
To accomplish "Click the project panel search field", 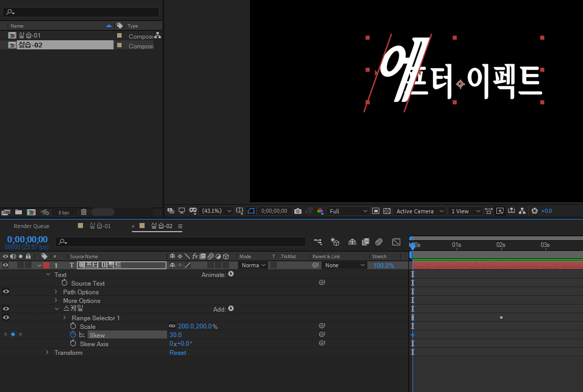I will [81, 12].
